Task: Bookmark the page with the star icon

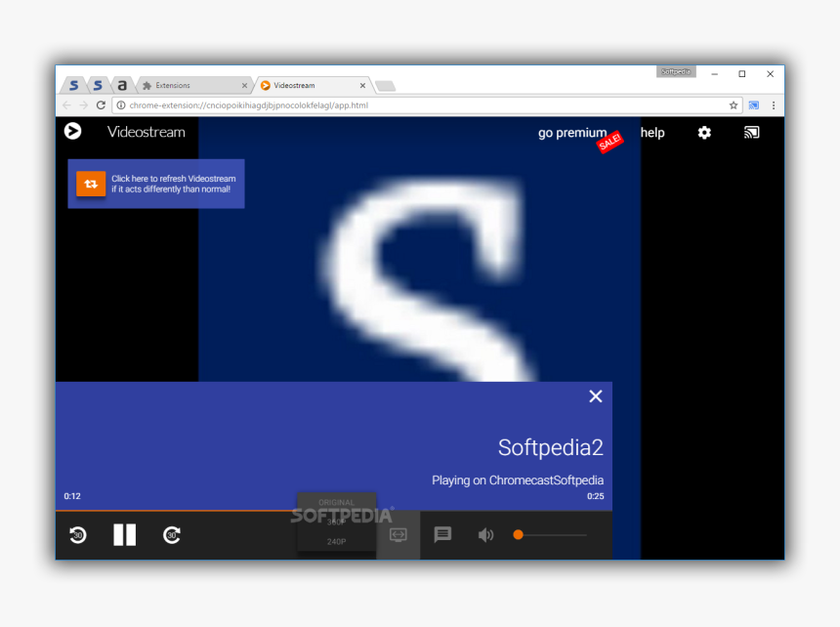Action: pos(733,104)
